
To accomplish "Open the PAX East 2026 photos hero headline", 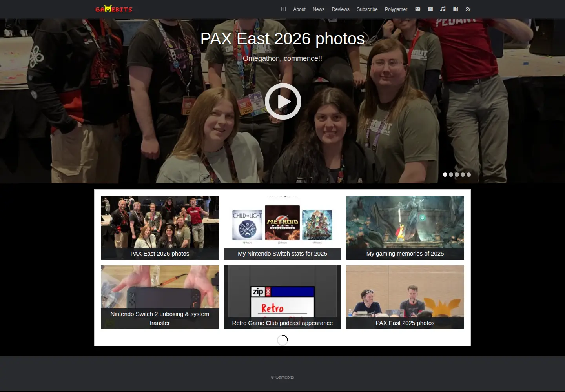I will [x=282, y=39].
